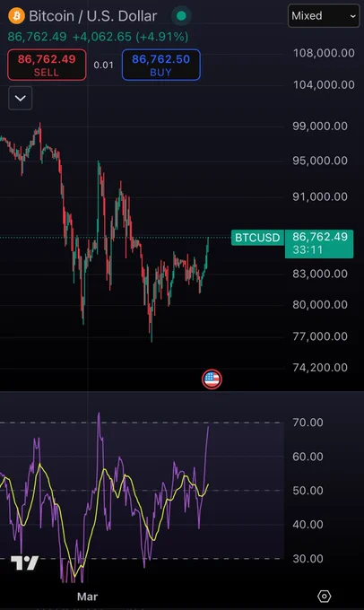This screenshot has width=364, height=610.
Task: Click the US flag economic event marker
Action: click(x=212, y=379)
